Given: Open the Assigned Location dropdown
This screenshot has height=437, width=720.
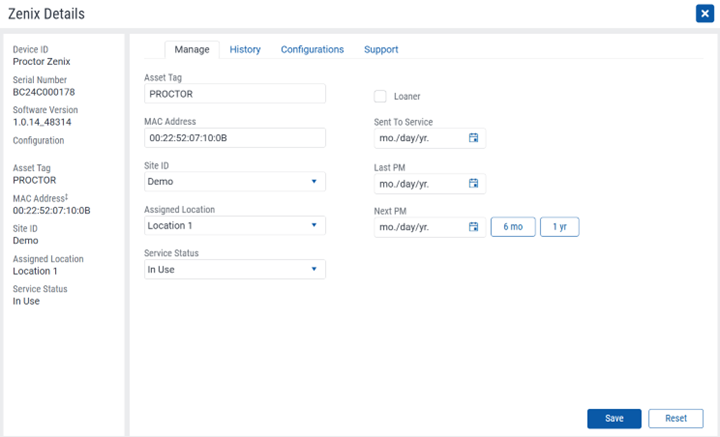Looking at the screenshot, I should (x=235, y=225).
